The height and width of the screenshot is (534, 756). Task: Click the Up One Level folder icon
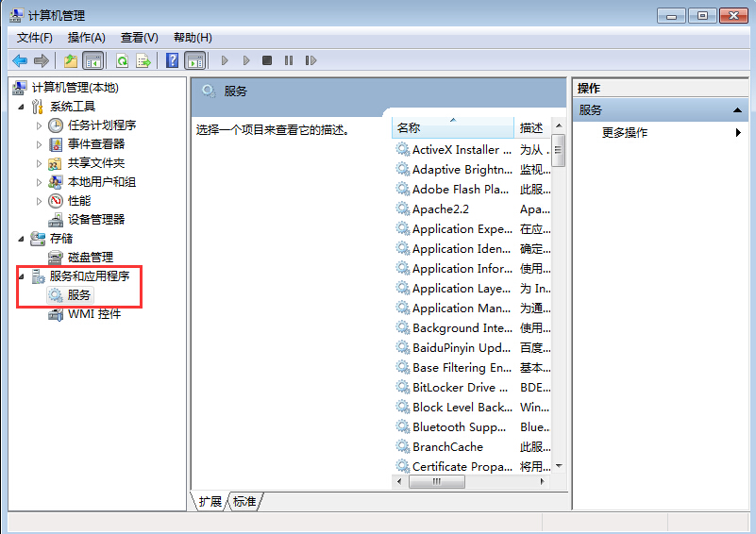[71, 60]
